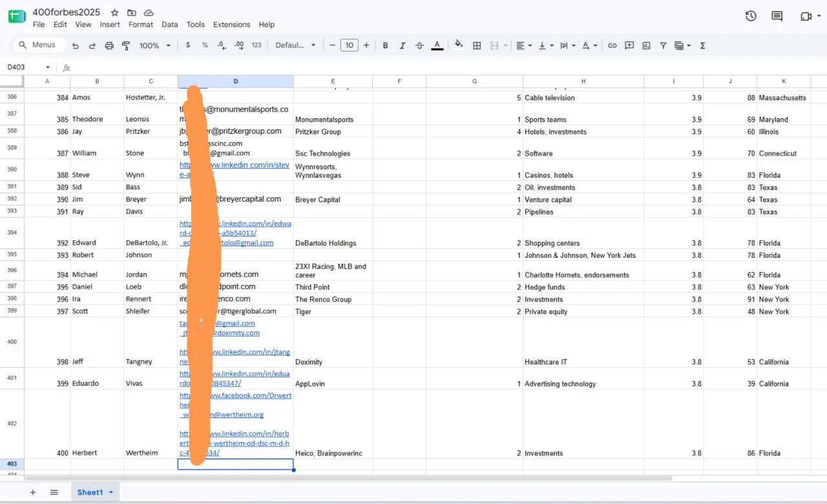Open text rotation dropdown

pyautogui.click(x=589, y=45)
